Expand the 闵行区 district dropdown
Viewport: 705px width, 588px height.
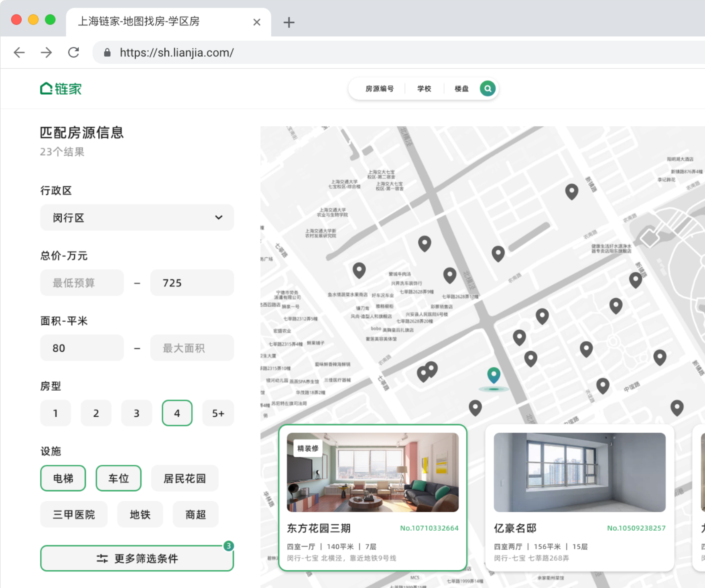pos(137,218)
